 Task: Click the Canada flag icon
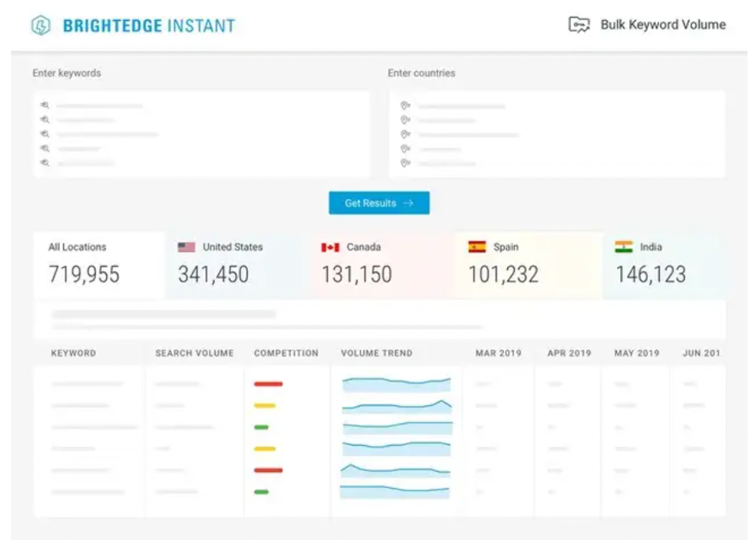coord(330,247)
